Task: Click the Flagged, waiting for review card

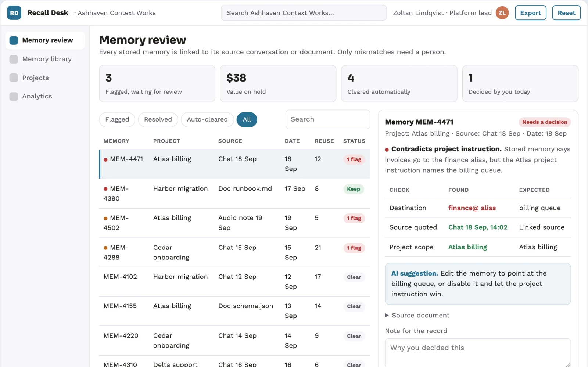Action: 157,84
